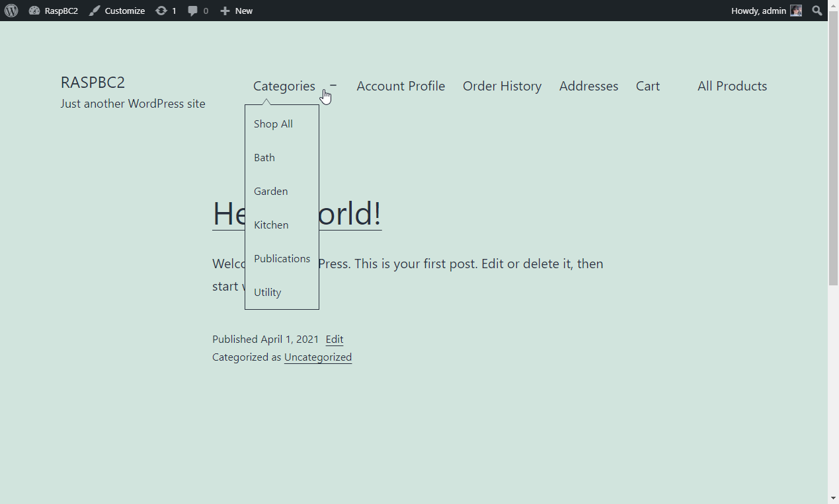Image resolution: width=839 pixels, height=504 pixels.
Task: Open the Account Profile page
Action: 401,86
